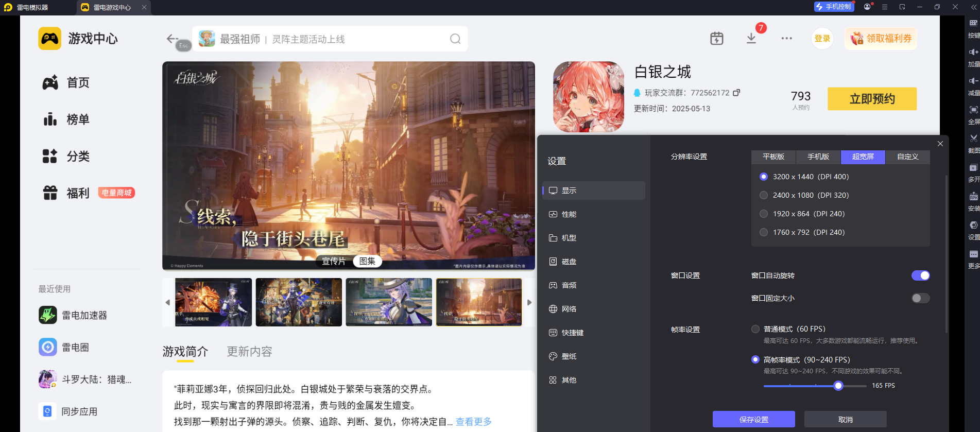
Task: Switch media viewer to 图集
Action: click(367, 261)
